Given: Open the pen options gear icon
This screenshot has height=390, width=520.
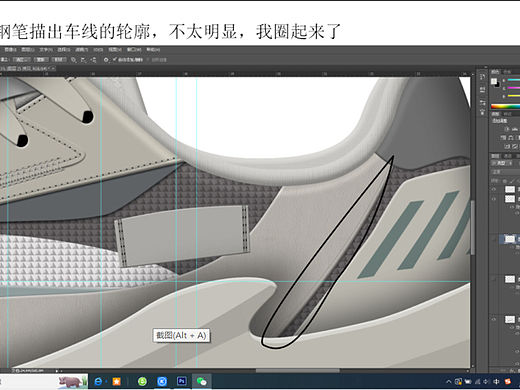Looking at the screenshot, I should point(106,60).
